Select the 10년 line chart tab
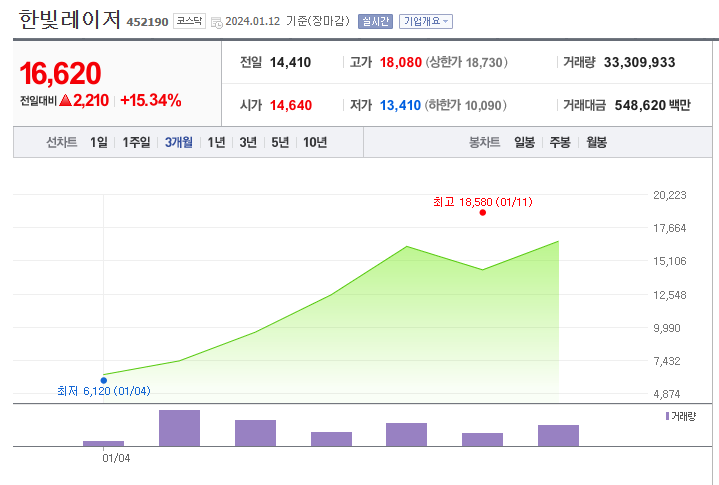Screen dimensions: 719x485 click(315, 143)
